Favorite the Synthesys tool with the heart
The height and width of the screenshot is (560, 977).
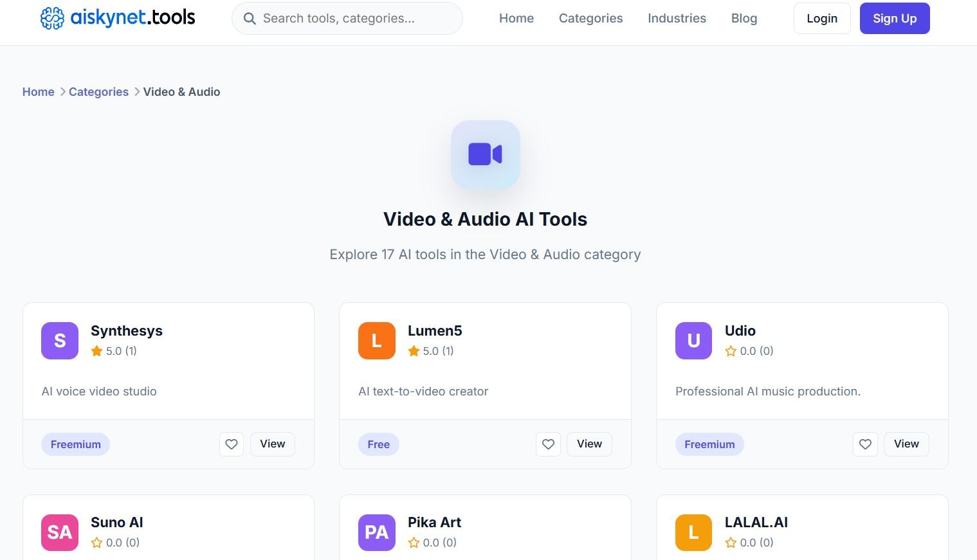pyautogui.click(x=232, y=444)
